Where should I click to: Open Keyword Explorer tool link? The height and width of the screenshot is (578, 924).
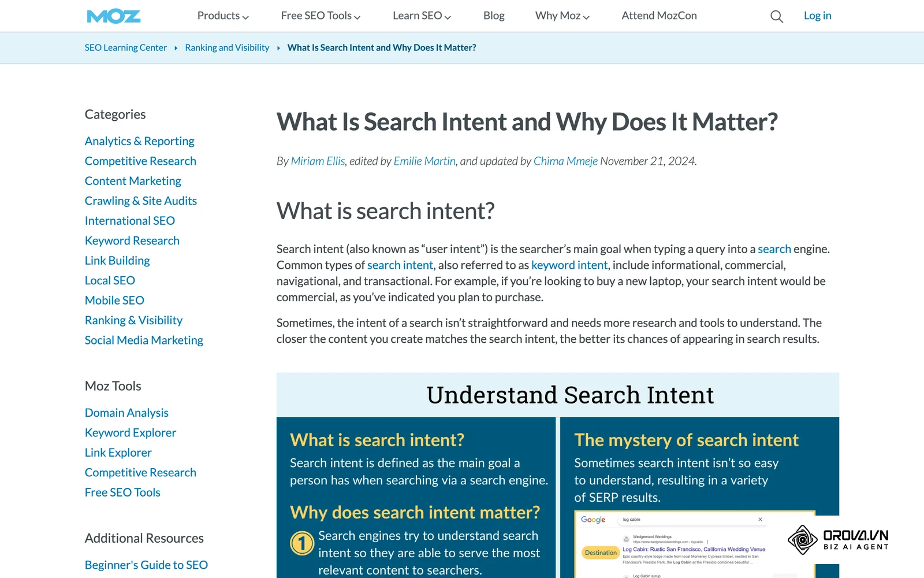point(131,432)
